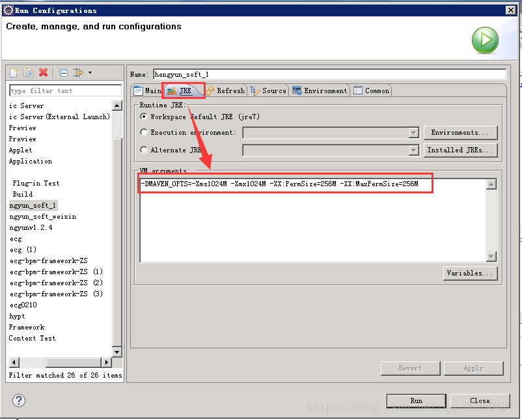Expand the filter toolbar dropdown arrow
The height and width of the screenshot is (420, 522).
click(90, 73)
